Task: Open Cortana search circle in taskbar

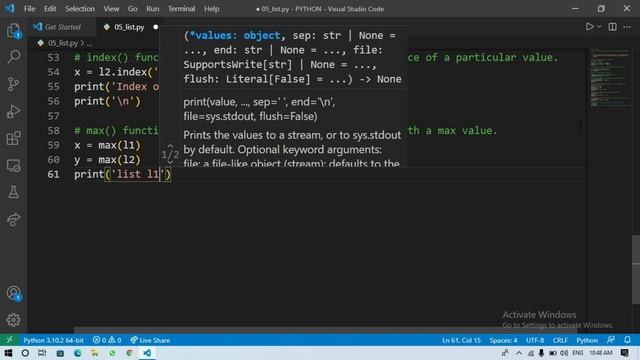Action: click(x=25, y=353)
